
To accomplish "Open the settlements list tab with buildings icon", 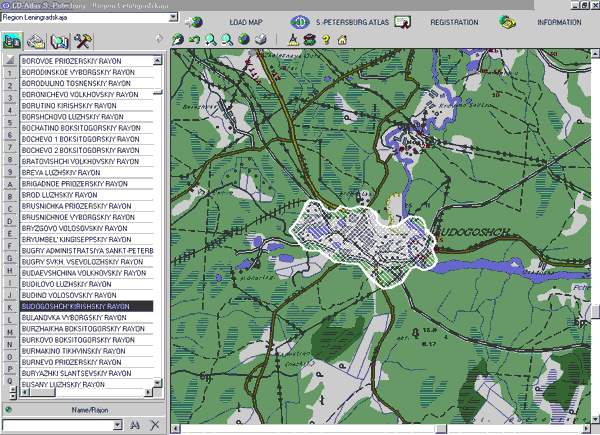I will coord(12,41).
